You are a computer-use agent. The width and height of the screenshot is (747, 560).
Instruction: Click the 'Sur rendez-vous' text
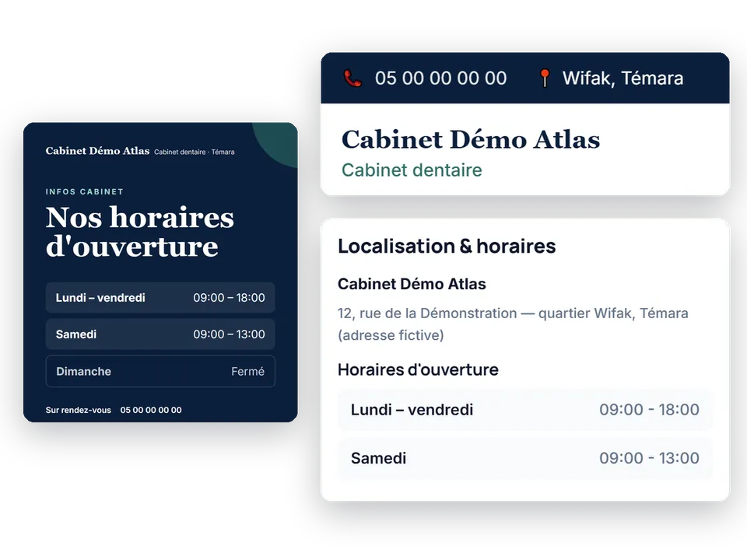(78, 410)
